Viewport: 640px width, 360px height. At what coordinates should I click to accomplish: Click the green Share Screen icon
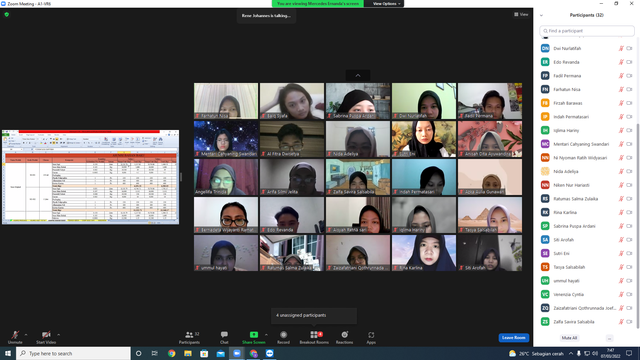click(x=253, y=335)
